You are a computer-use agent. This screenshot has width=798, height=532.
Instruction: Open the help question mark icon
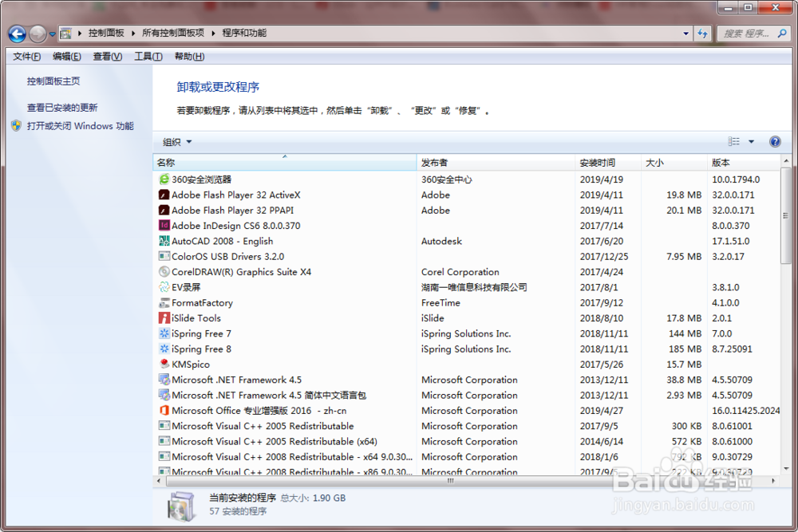(775, 142)
